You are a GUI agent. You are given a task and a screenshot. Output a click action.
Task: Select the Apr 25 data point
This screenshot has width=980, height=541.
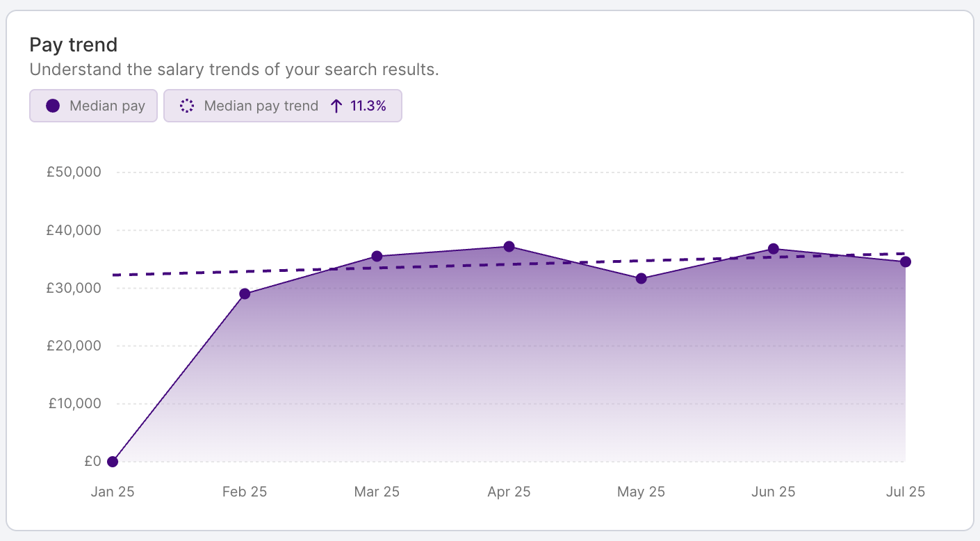point(509,247)
